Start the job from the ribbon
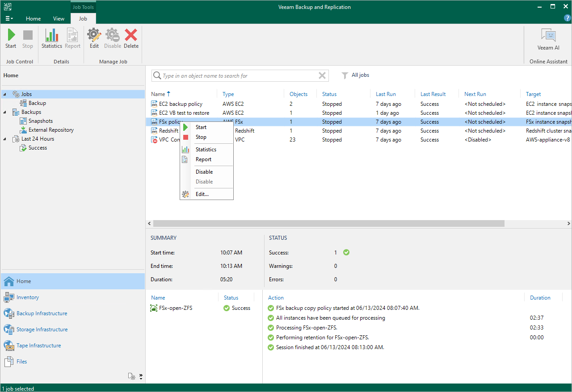 coord(11,39)
